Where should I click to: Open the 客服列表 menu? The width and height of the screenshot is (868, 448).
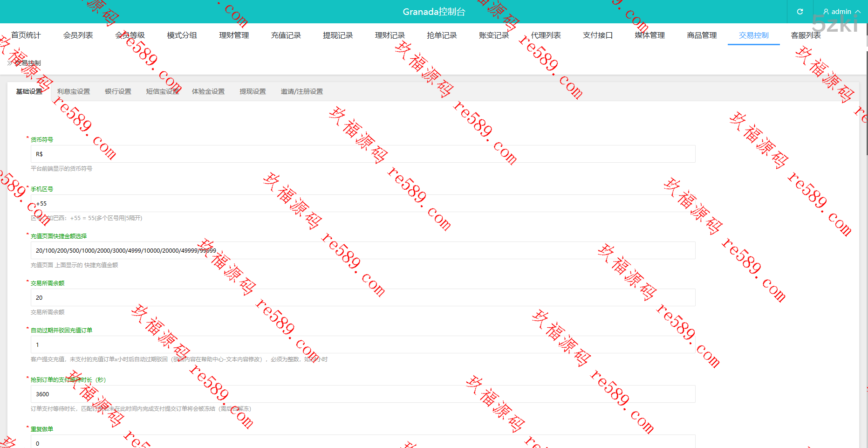pos(806,35)
